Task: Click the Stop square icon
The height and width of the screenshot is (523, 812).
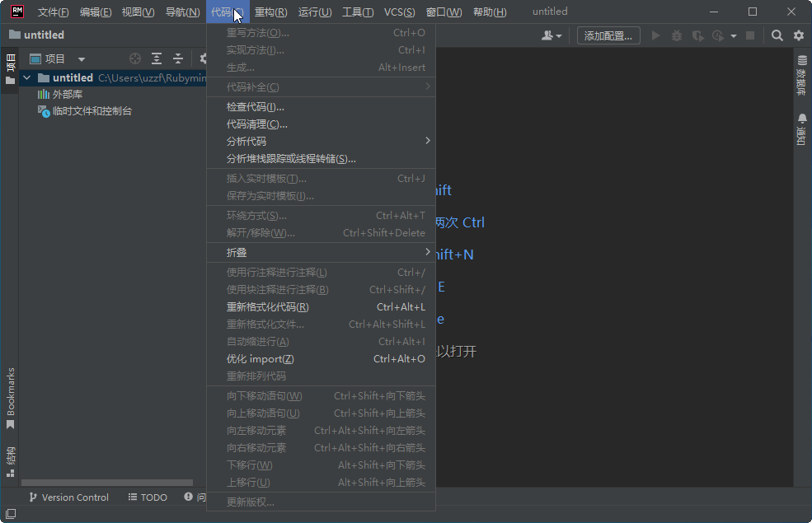Action: [750, 35]
